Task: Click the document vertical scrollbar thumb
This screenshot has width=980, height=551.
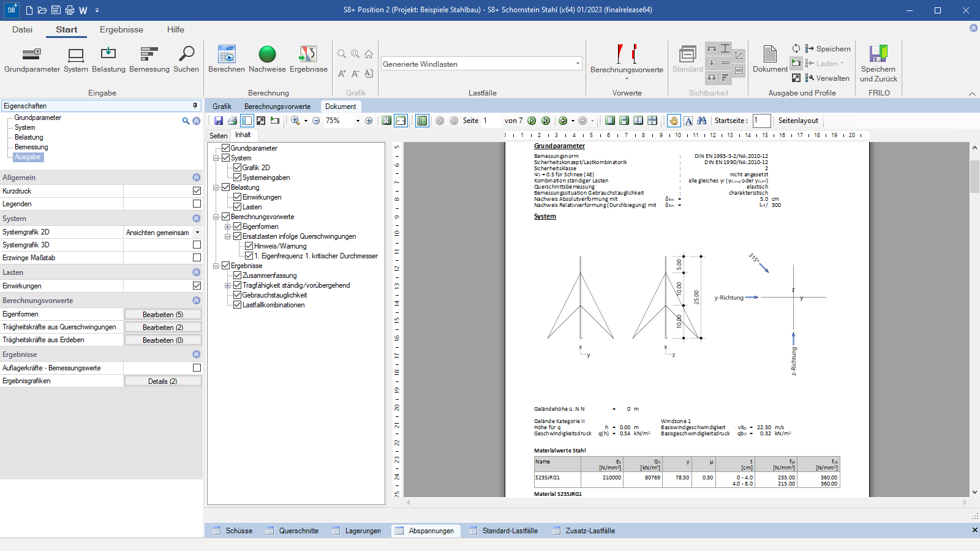Action: click(974, 178)
